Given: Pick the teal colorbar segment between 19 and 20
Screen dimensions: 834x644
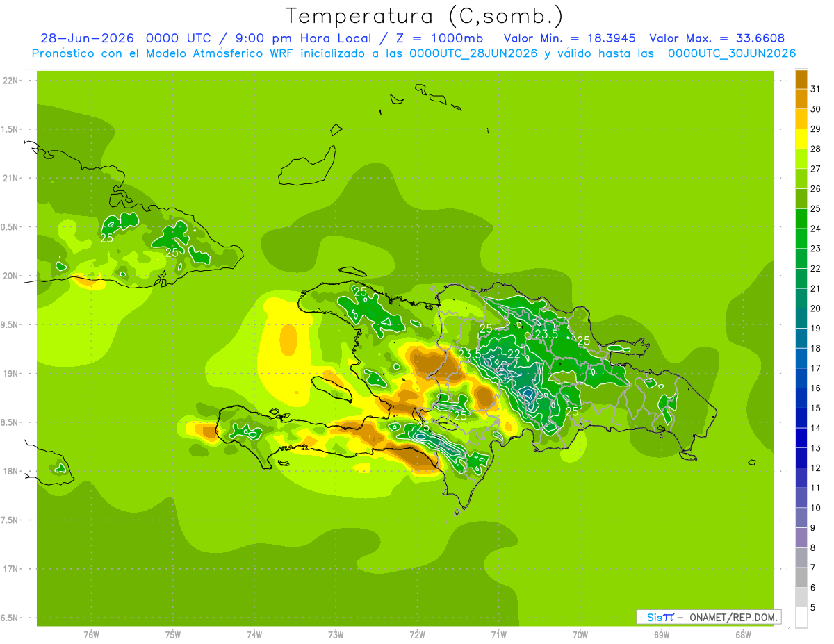Looking at the screenshot, I should pyautogui.click(x=801, y=318).
